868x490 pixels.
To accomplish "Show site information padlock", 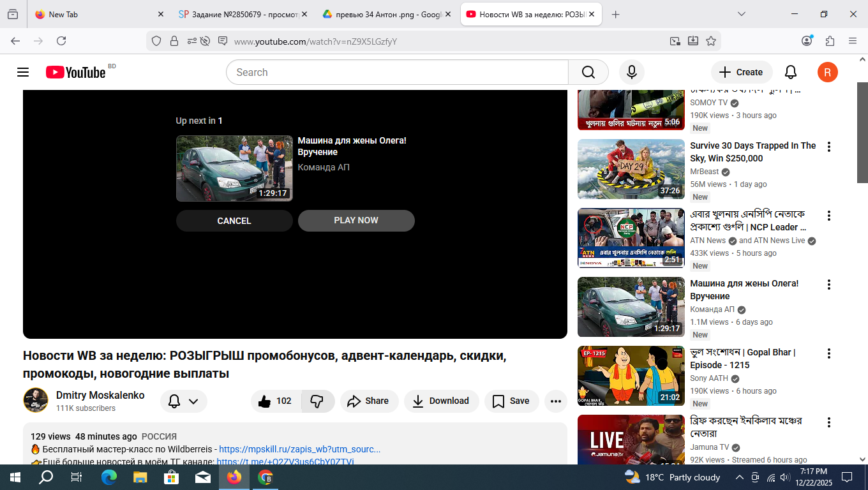I will pos(174,41).
